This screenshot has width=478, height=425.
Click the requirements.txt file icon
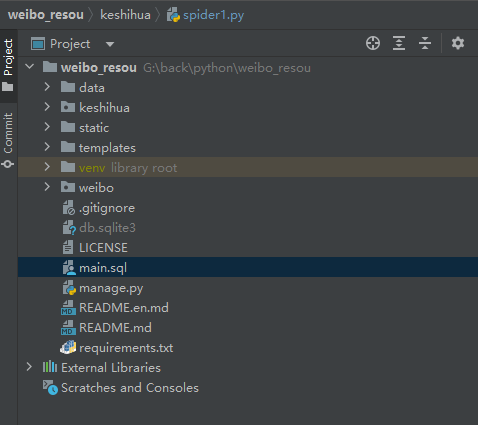pyautogui.click(x=68, y=348)
